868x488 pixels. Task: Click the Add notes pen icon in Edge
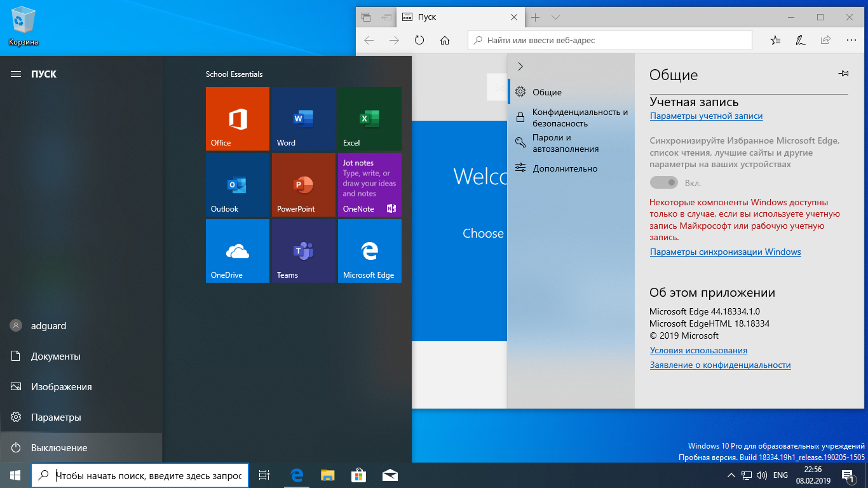tap(801, 40)
